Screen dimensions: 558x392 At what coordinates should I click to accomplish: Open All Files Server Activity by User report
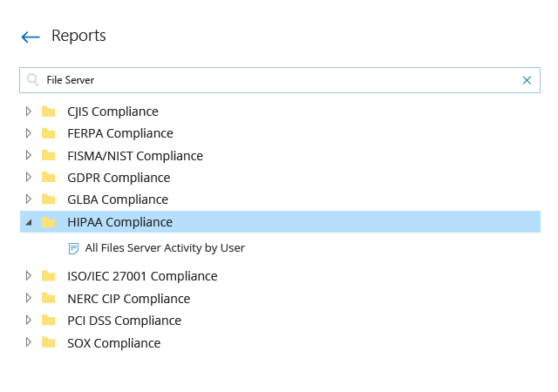[x=165, y=248]
